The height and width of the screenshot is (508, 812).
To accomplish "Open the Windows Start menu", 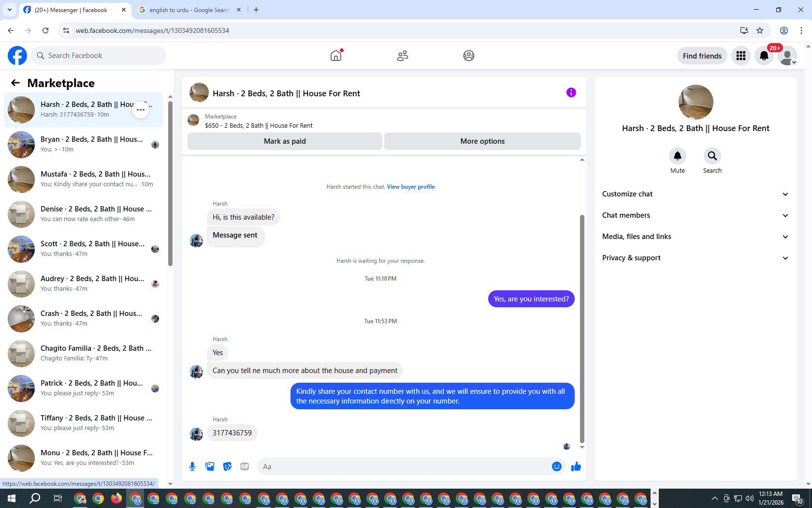I will (x=12, y=498).
